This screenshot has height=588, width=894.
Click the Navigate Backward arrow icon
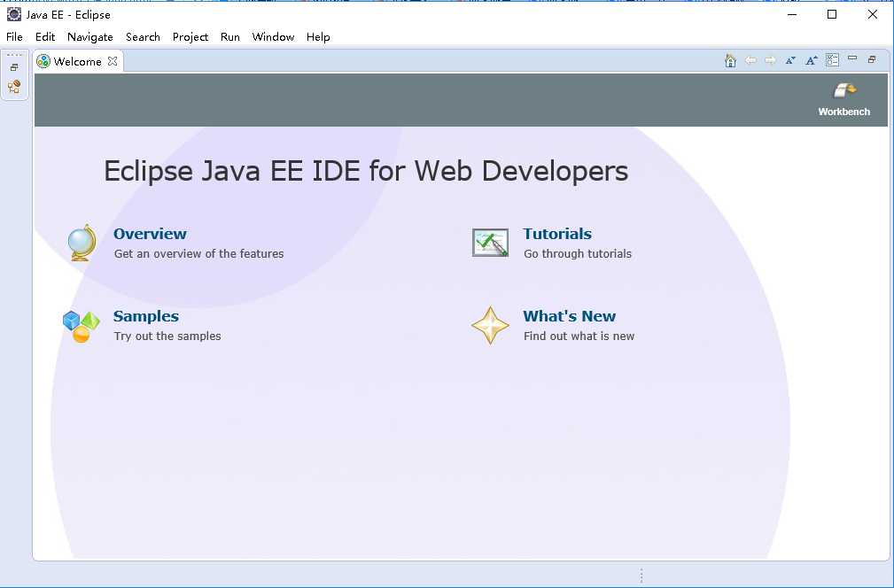pyautogui.click(x=750, y=60)
